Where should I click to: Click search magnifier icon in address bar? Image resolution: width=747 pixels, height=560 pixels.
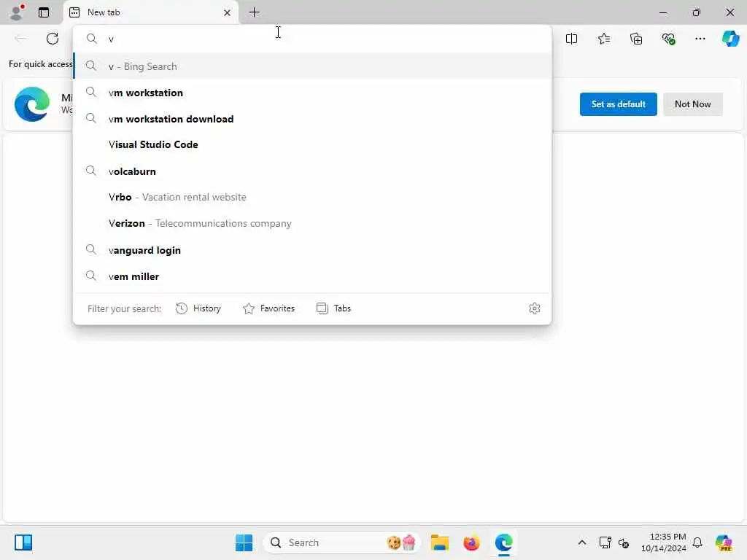91,39
